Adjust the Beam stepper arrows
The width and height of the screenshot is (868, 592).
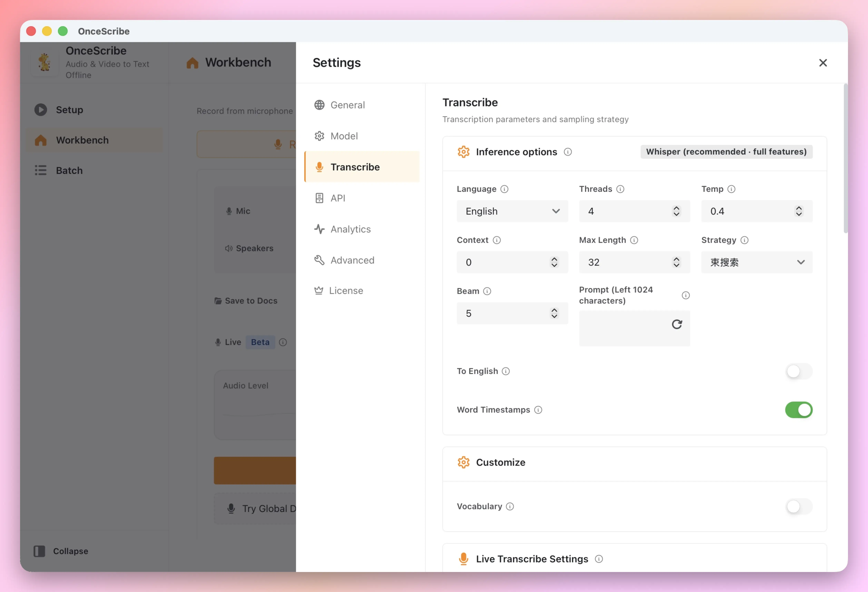554,313
